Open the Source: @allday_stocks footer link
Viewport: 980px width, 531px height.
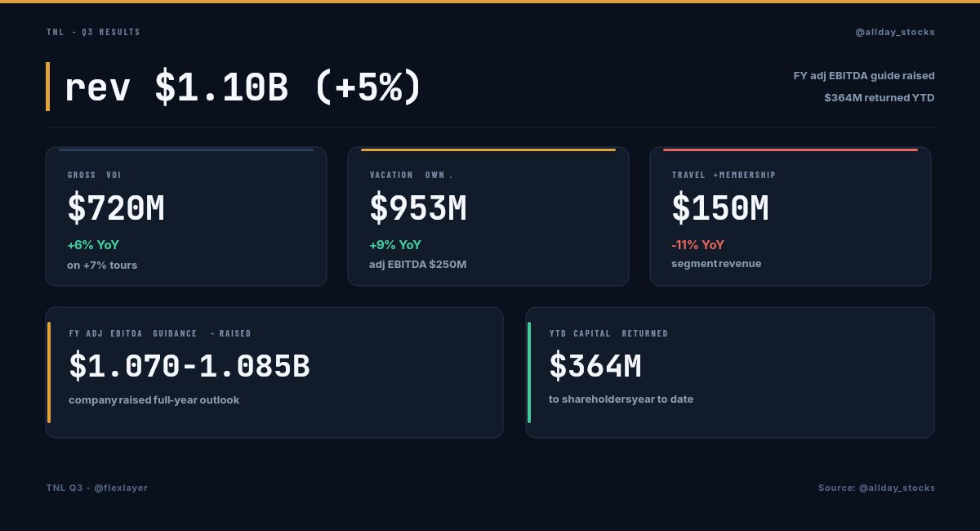tap(877, 488)
